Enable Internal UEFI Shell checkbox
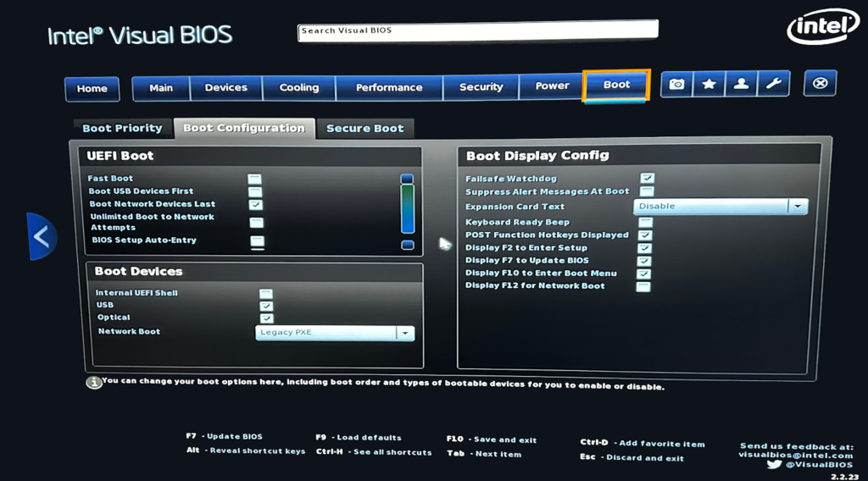This screenshot has width=868, height=481. 265,294
